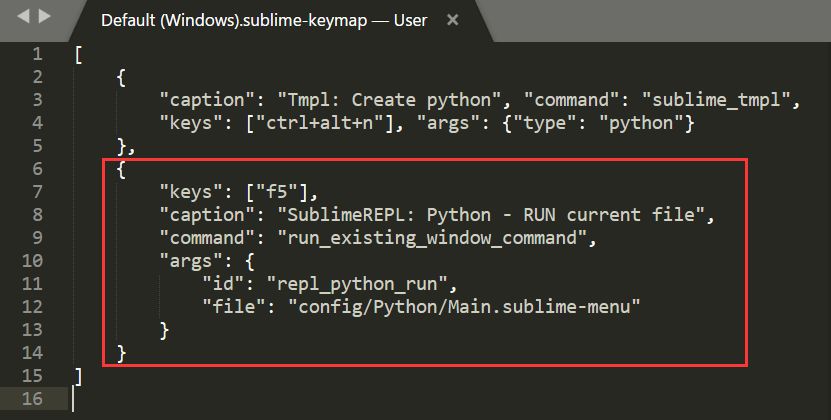Close the sublime-keymap tab
Image resolution: width=831 pixels, height=420 pixels.
pos(453,20)
